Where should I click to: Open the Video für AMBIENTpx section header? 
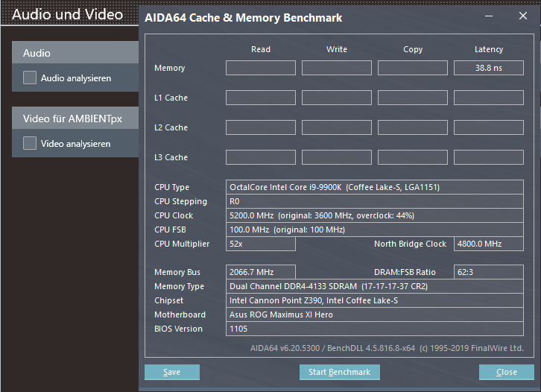pyautogui.click(x=75, y=118)
